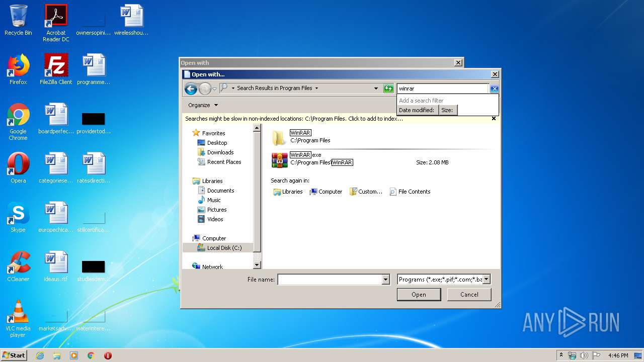644x362 pixels.
Task: Click the Chrome taskbar icon
Action: tap(91, 355)
